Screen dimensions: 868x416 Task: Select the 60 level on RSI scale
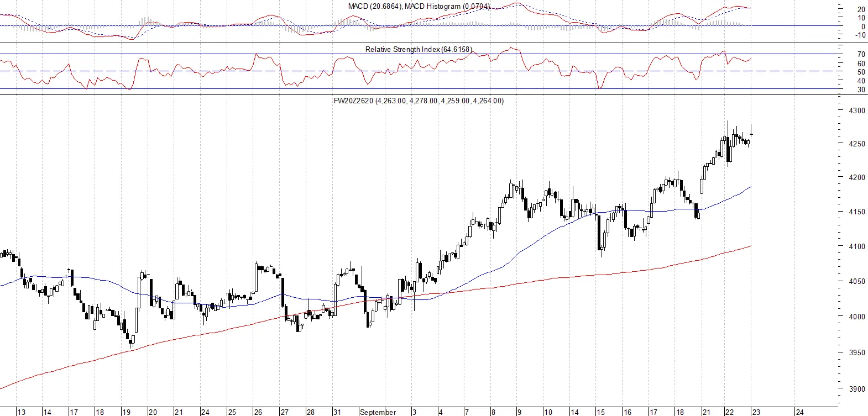(x=861, y=64)
